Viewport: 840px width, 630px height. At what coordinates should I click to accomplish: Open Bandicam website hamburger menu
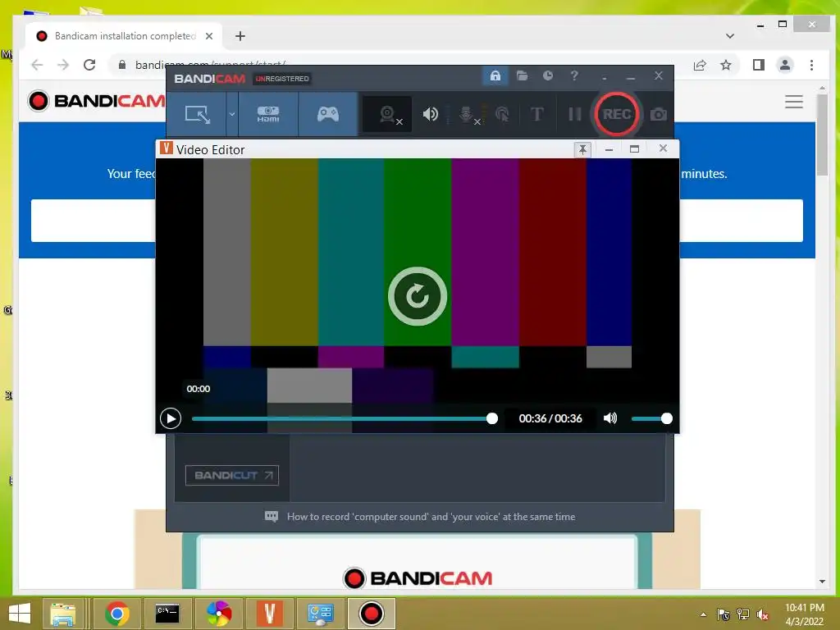pyautogui.click(x=794, y=101)
